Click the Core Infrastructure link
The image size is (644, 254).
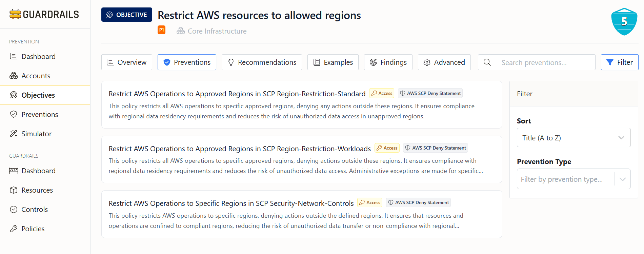(x=217, y=31)
